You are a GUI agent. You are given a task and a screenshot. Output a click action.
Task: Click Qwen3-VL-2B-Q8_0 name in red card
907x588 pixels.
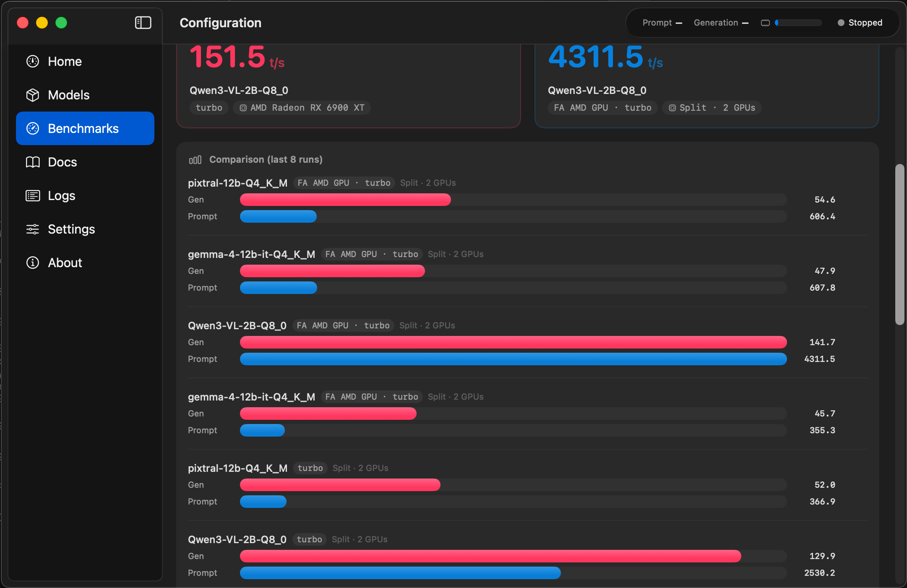point(239,90)
